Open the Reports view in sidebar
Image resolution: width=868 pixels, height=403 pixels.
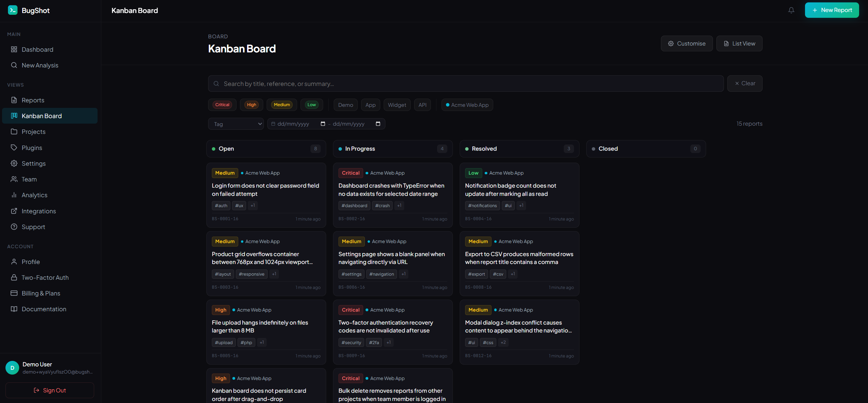point(33,100)
